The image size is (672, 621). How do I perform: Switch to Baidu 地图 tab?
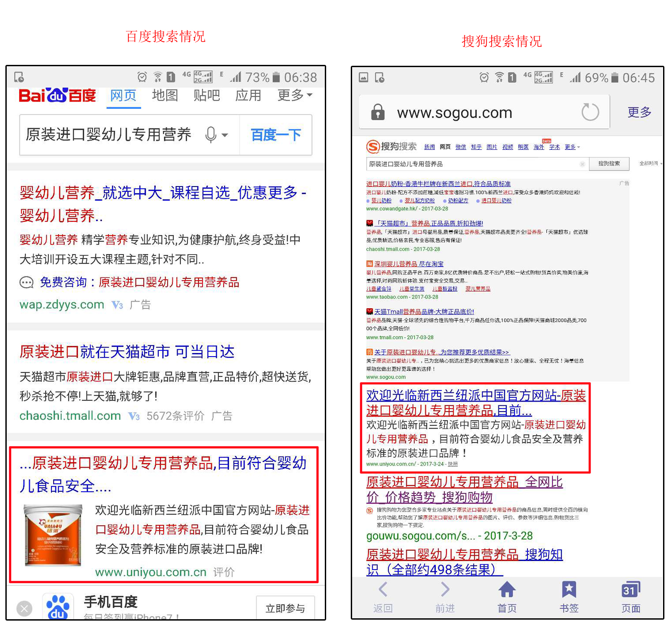click(165, 95)
